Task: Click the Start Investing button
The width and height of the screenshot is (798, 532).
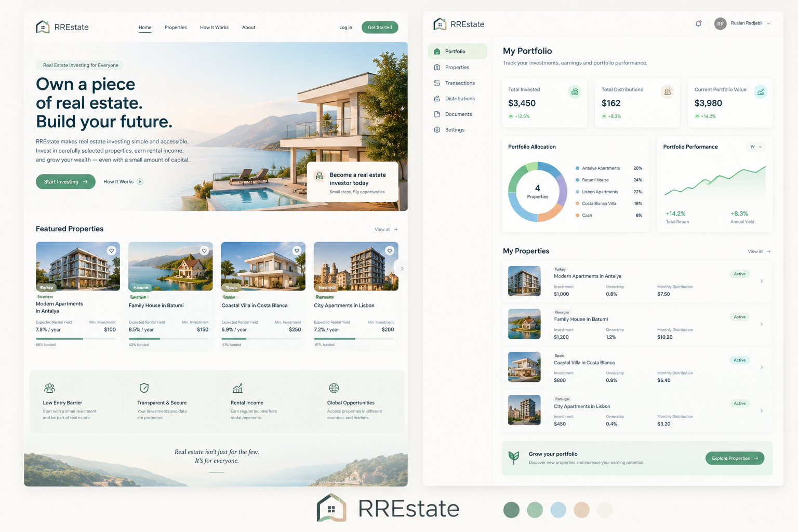Action: [65, 182]
